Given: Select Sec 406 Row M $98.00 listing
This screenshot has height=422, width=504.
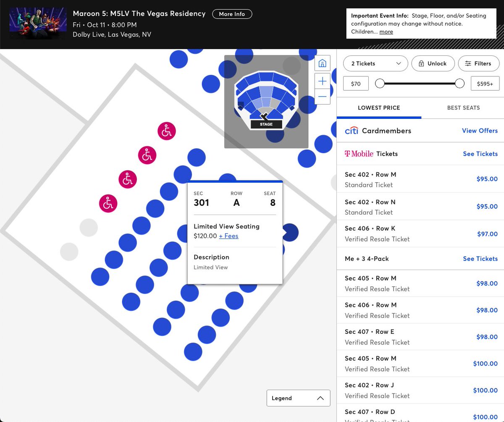Looking at the screenshot, I should (420, 310).
